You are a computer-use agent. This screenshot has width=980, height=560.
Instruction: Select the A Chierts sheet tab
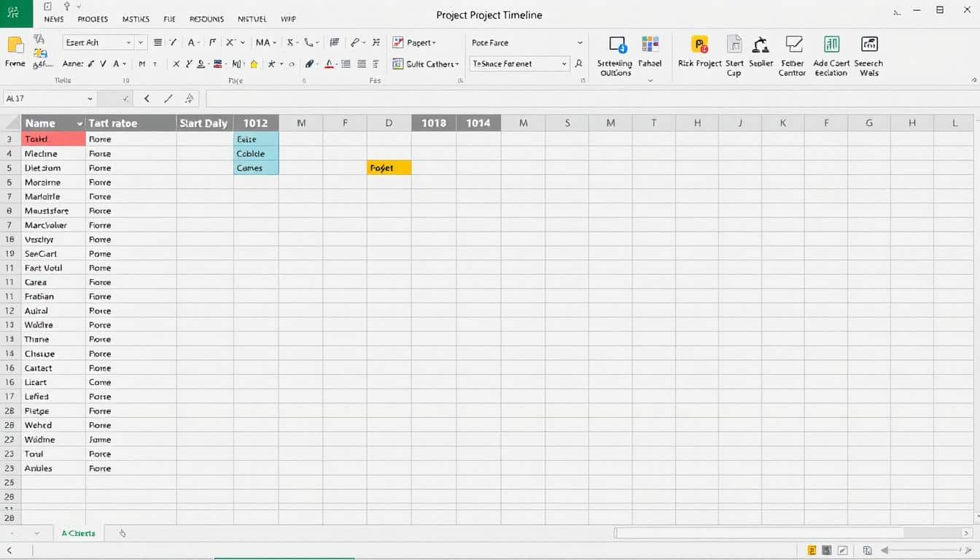coord(79,533)
